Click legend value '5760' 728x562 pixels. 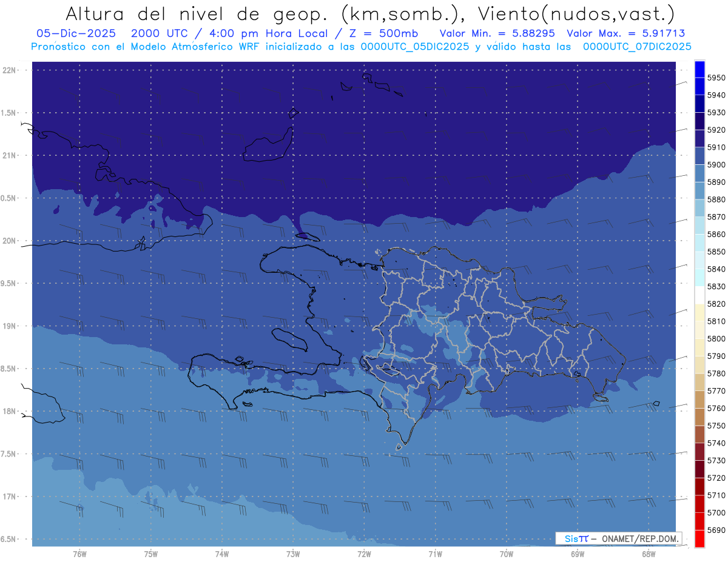[x=716, y=408]
